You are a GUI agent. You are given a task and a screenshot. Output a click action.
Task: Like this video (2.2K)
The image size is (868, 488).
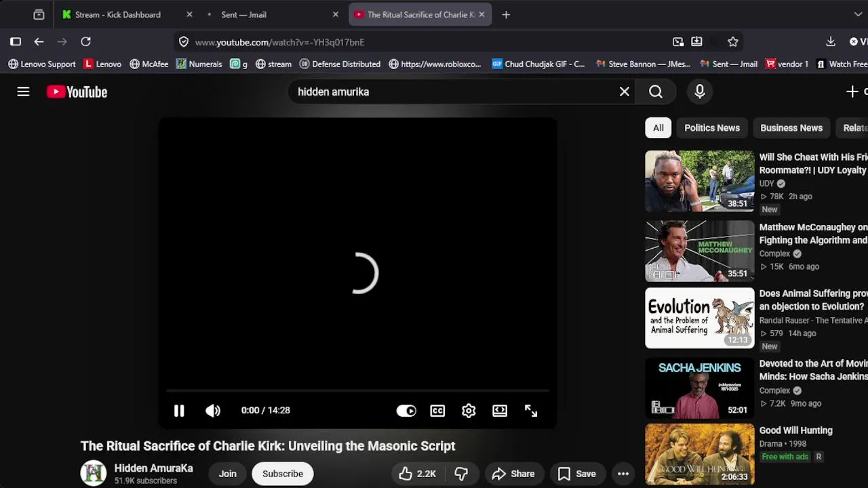pos(418,474)
